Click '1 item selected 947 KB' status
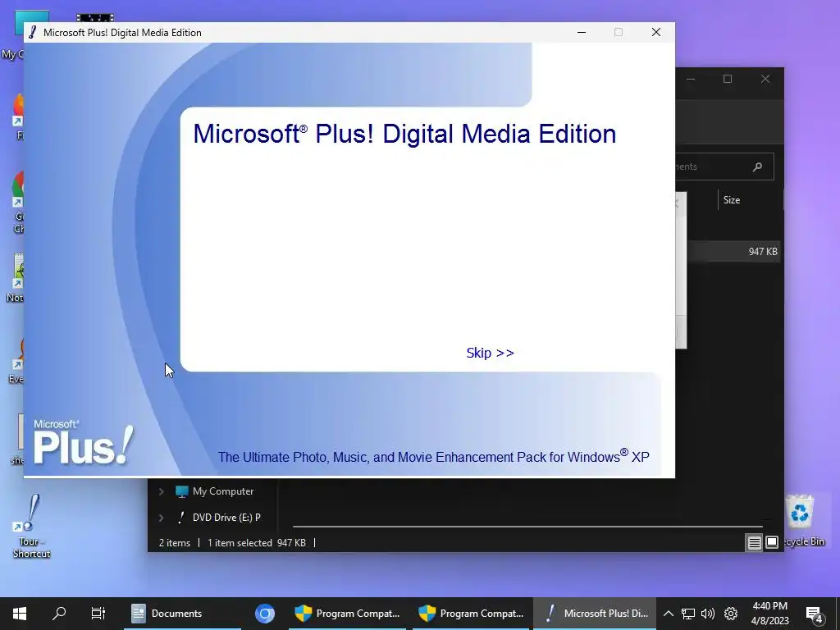The height and width of the screenshot is (630, 840). click(256, 543)
